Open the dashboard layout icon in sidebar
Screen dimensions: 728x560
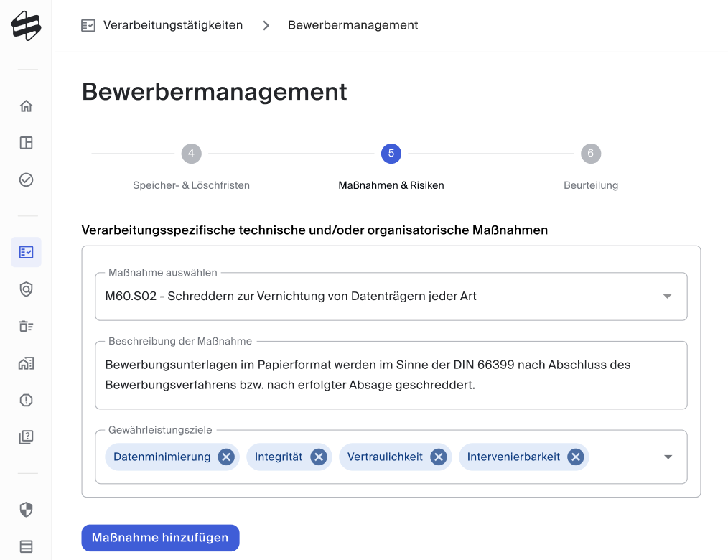coord(26,143)
